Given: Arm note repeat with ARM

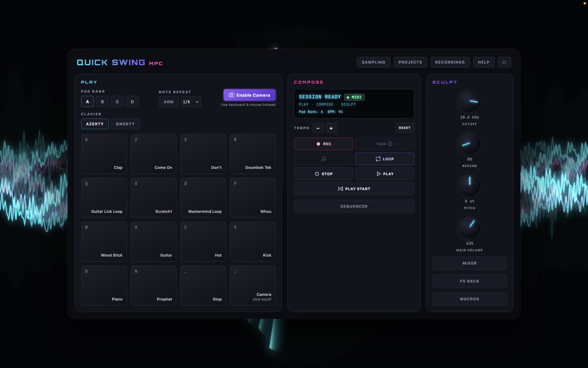Looking at the screenshot, I should click(169, 102).
